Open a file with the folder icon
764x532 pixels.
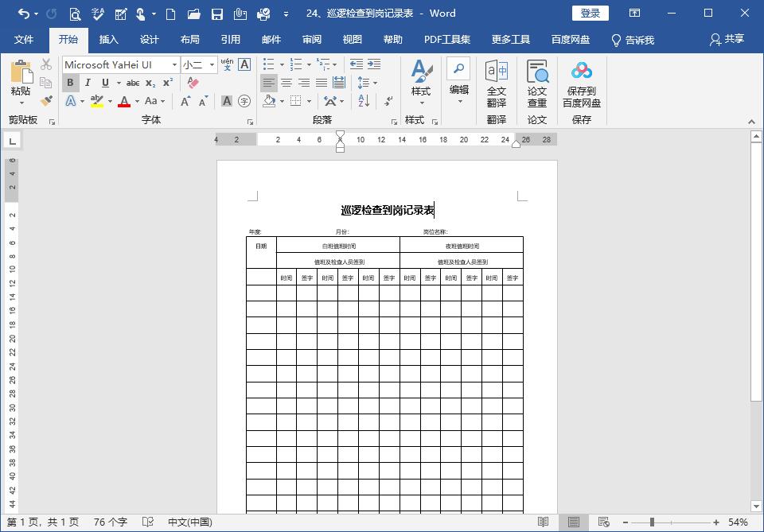point(194,14)
